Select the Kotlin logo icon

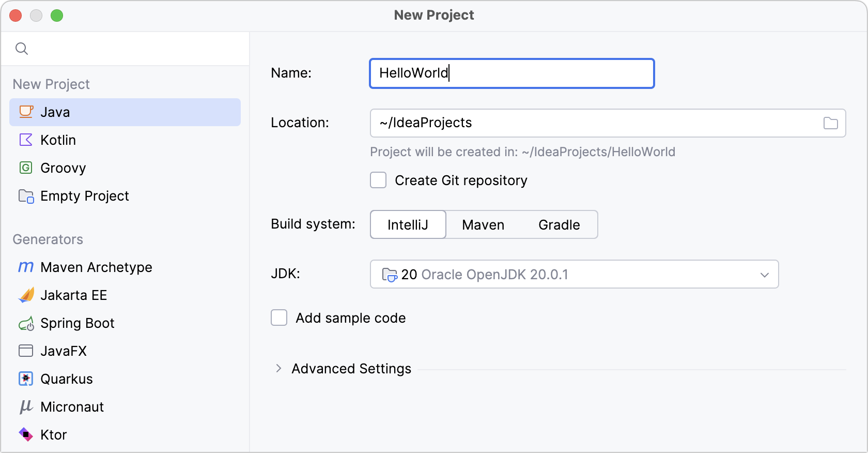(x=26, y=140)
